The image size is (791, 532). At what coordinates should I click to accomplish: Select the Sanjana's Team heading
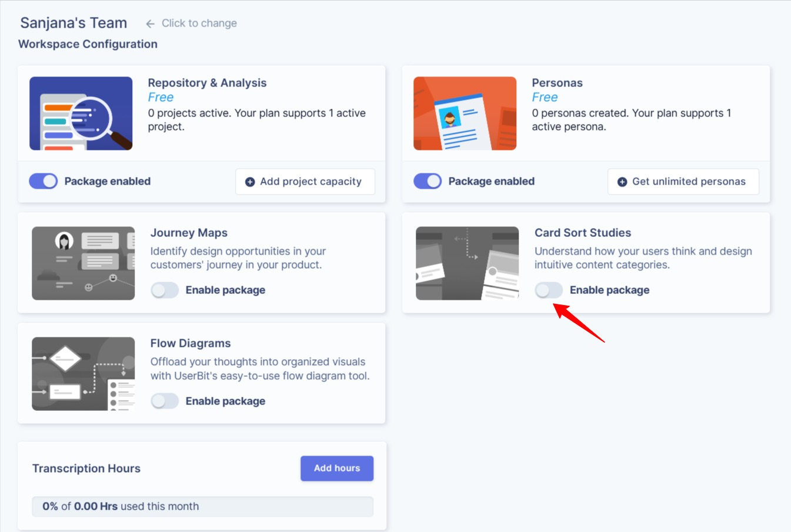[74, 22]
